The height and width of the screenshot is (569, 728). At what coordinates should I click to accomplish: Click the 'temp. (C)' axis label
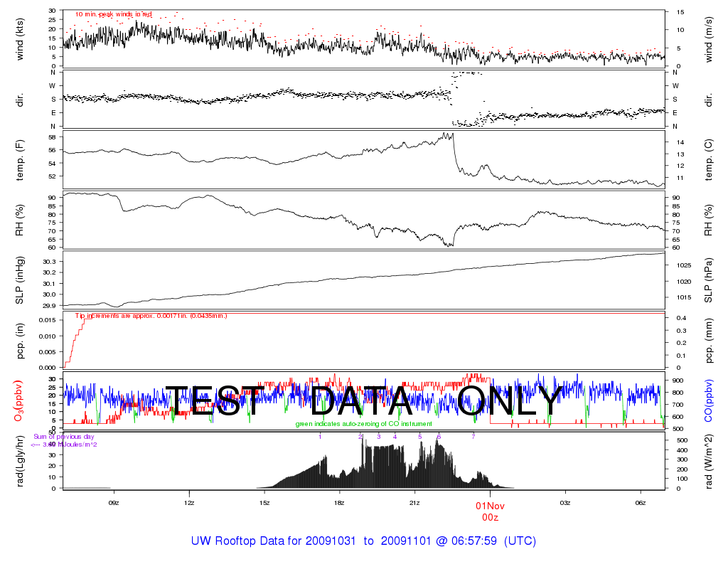709,160
